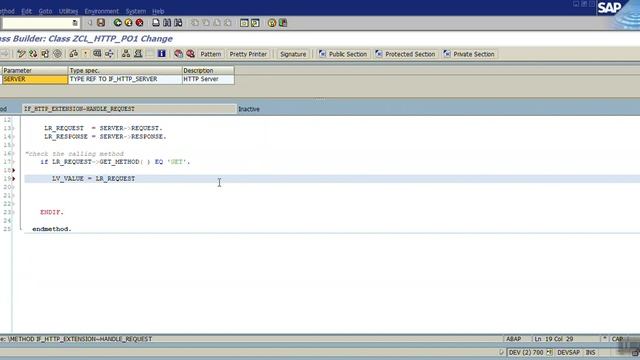
Task: Click the if LR_REQUEST->GET_METHOD line
Action: pos(115,162)
